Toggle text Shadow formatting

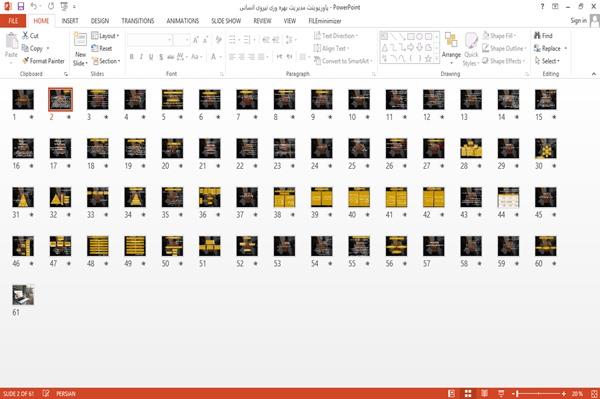[x=161, y=57]
